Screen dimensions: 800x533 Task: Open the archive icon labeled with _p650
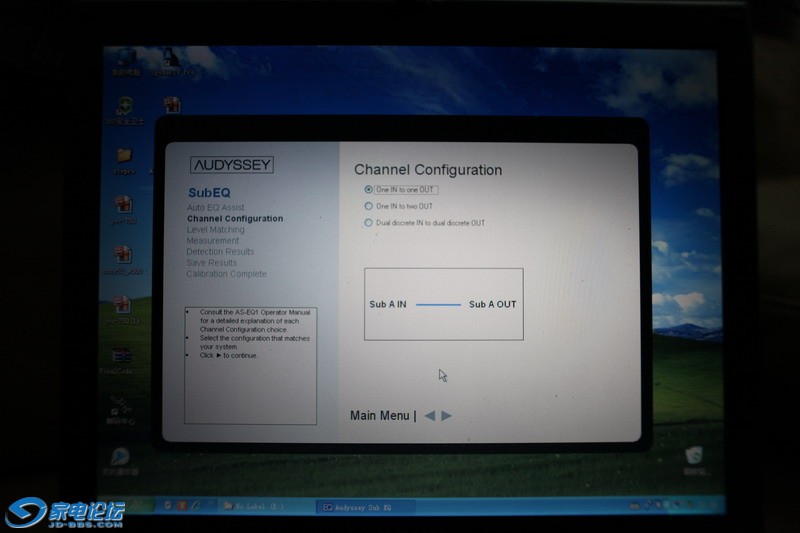122,260
